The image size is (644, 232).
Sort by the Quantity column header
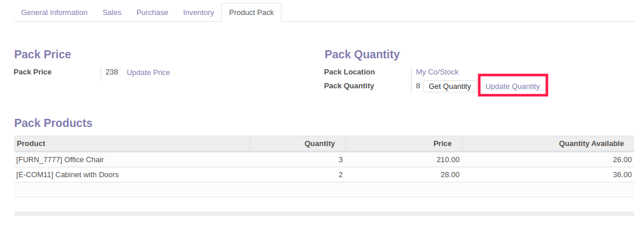click(298, 144)
